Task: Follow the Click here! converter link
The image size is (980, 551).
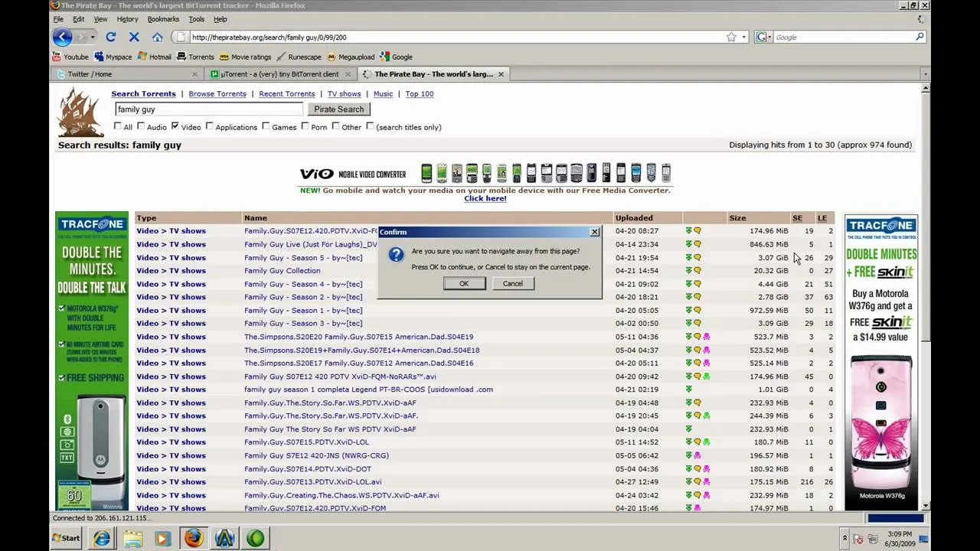Action: [485, 198]
